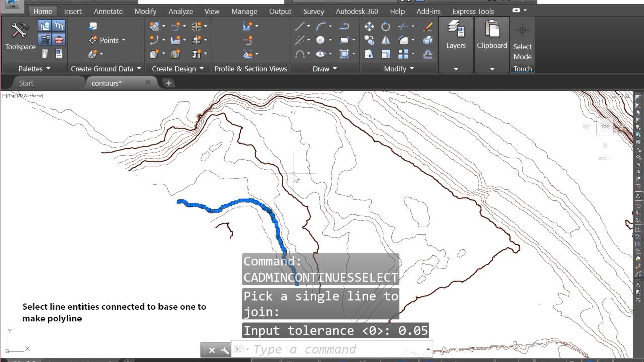Select the Hatch tool
The height and width of the screenshot is (362, 644).
pos(345,54)
